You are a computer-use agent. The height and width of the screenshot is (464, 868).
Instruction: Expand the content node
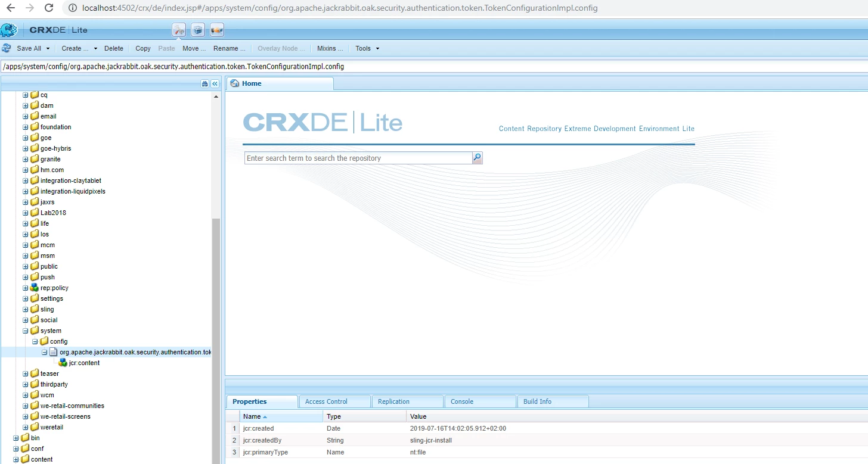click(x=16, y=459)
